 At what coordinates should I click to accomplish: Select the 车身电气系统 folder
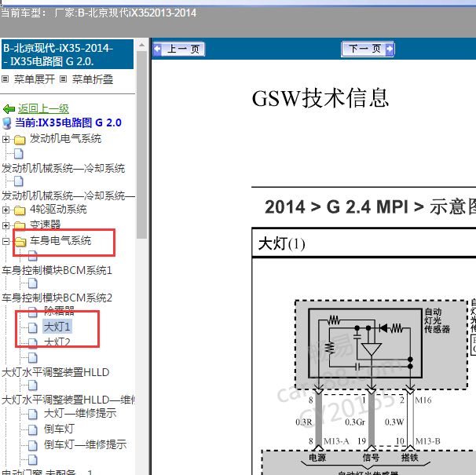click(60, 240)
